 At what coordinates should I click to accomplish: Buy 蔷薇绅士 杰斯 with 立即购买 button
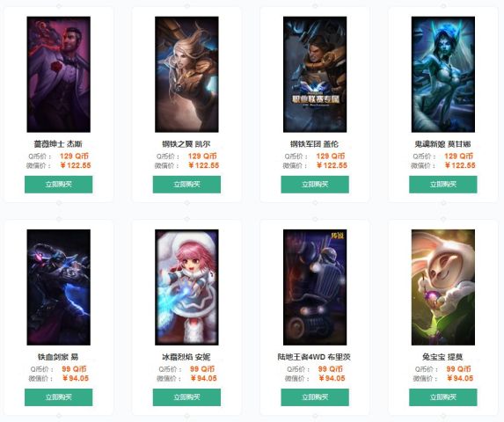tap(59, 185)
